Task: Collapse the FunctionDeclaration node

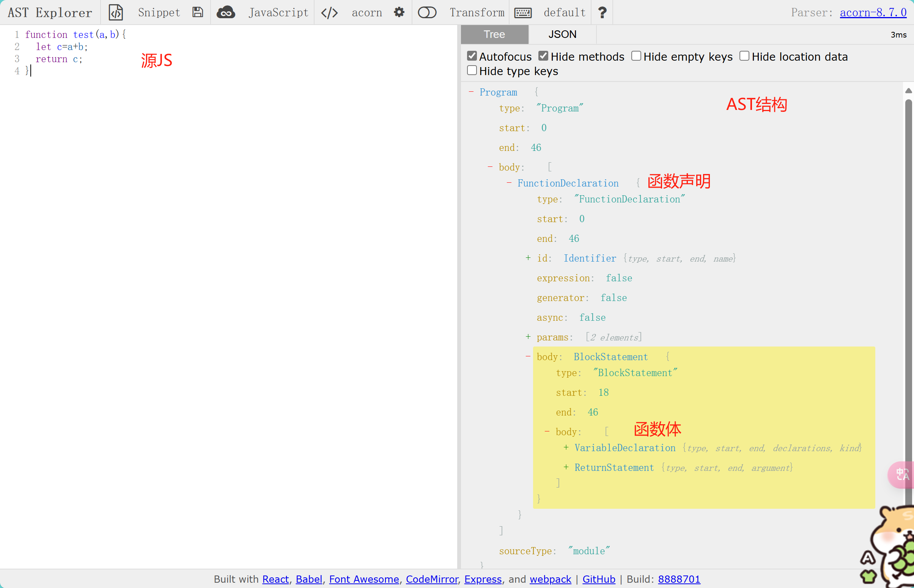Action: click(509, 183)
